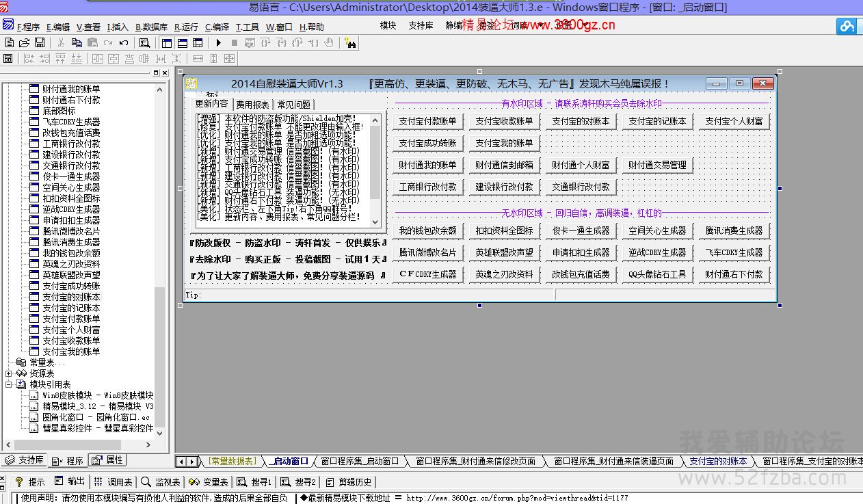Open the 提示 output tab

pyautogui.click(x=30, y=481)
